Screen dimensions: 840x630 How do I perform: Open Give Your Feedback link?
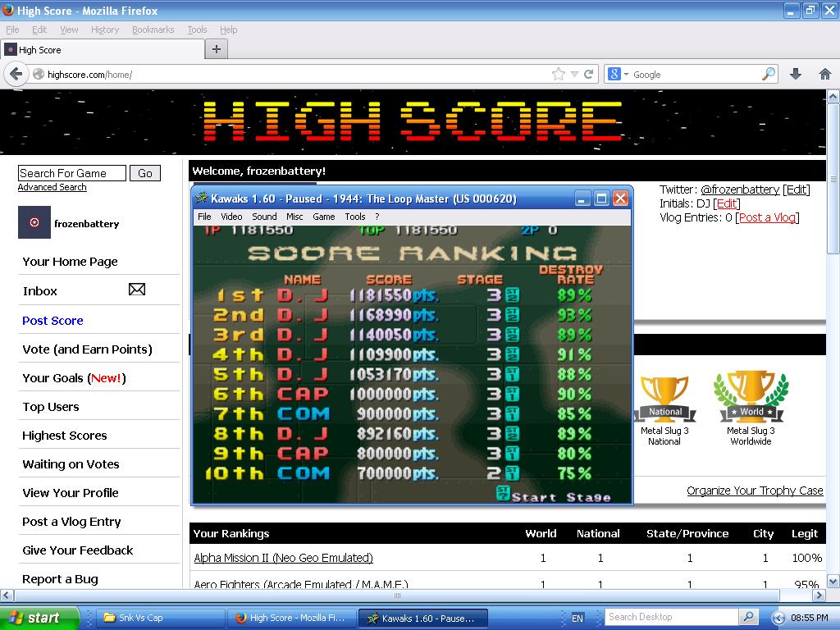click(x=78, y=550)
